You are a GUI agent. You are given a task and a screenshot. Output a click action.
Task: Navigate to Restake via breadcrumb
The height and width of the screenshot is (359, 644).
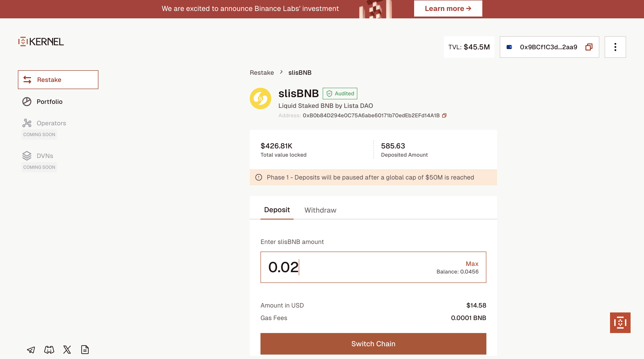coord(262,73)
